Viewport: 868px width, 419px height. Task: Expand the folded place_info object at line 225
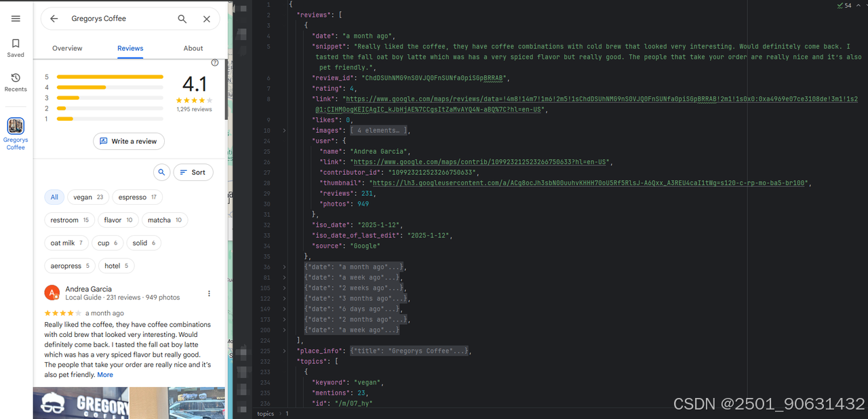284,351
